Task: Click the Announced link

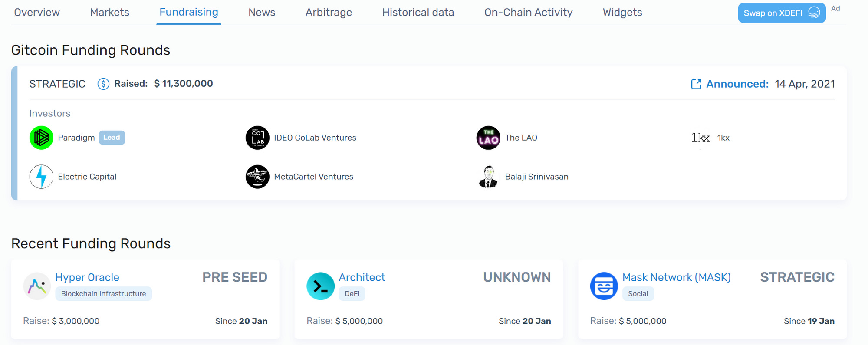Action: (737, 84)
